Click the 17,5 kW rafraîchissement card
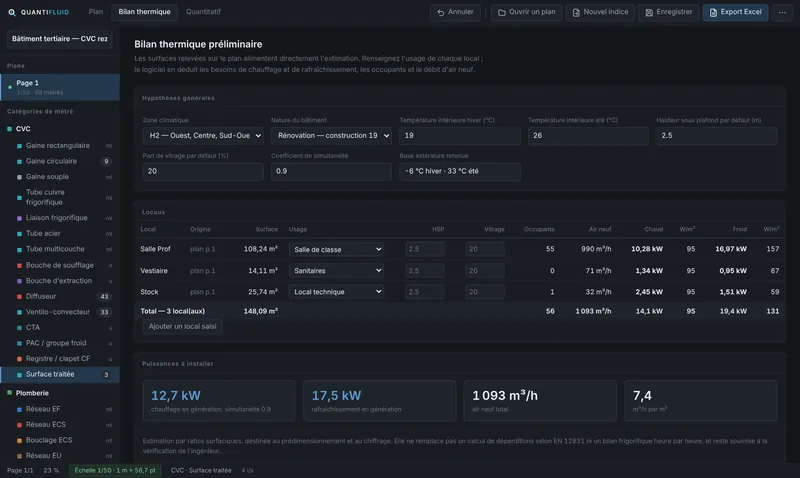 coord(380,400)
